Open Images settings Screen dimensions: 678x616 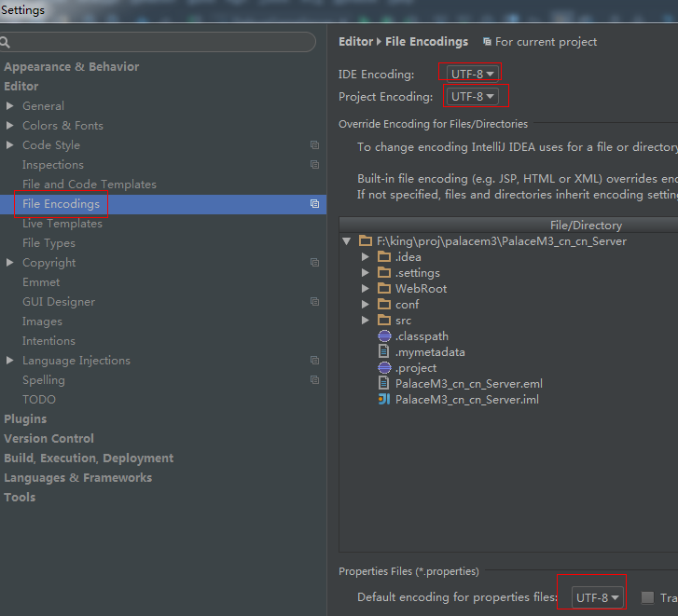(x=42, y=322)
